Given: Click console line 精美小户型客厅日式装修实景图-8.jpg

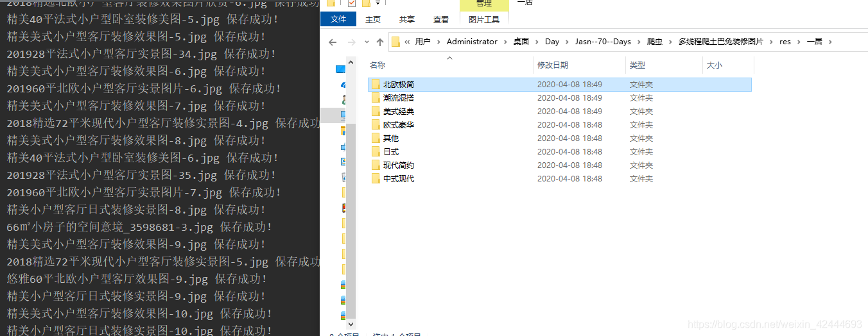Looking at the screenshot, I should pyautogui.click(x=136, y=210).
